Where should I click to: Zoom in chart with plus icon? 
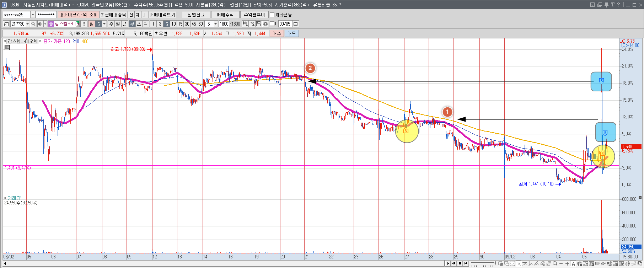click(x=567, y=264)
